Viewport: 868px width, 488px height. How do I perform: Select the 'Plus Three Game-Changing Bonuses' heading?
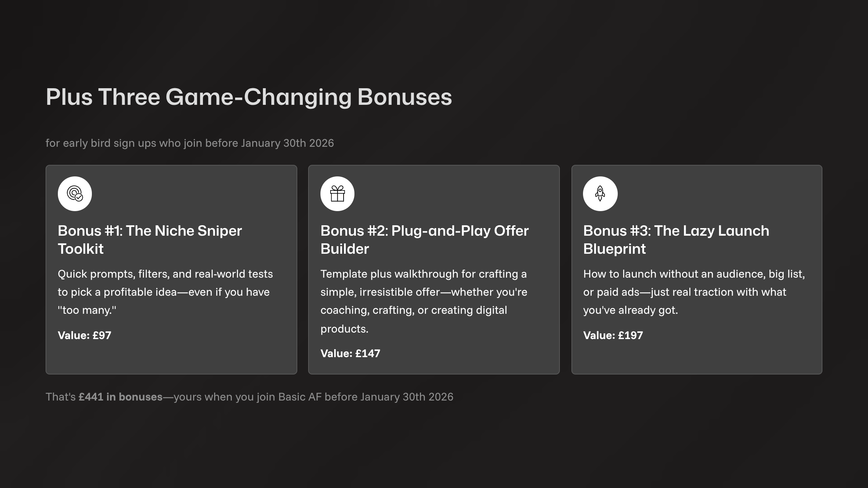(249, 97)
